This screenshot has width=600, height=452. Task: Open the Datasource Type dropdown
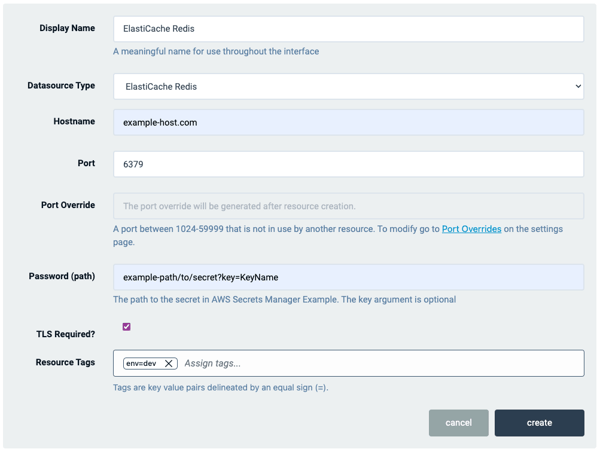point(348,86)
